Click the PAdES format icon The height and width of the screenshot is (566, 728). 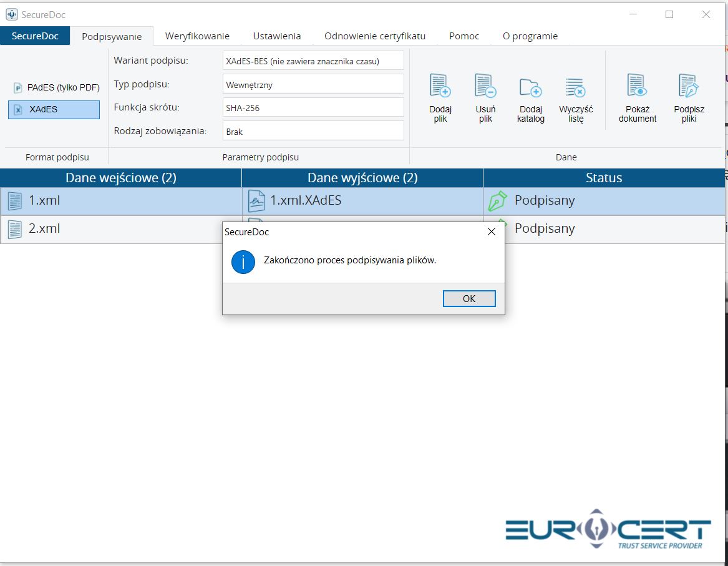coord(17,87)
